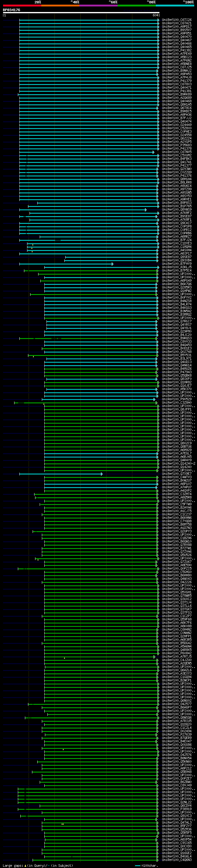Click the white query length bar

(81, 13)
